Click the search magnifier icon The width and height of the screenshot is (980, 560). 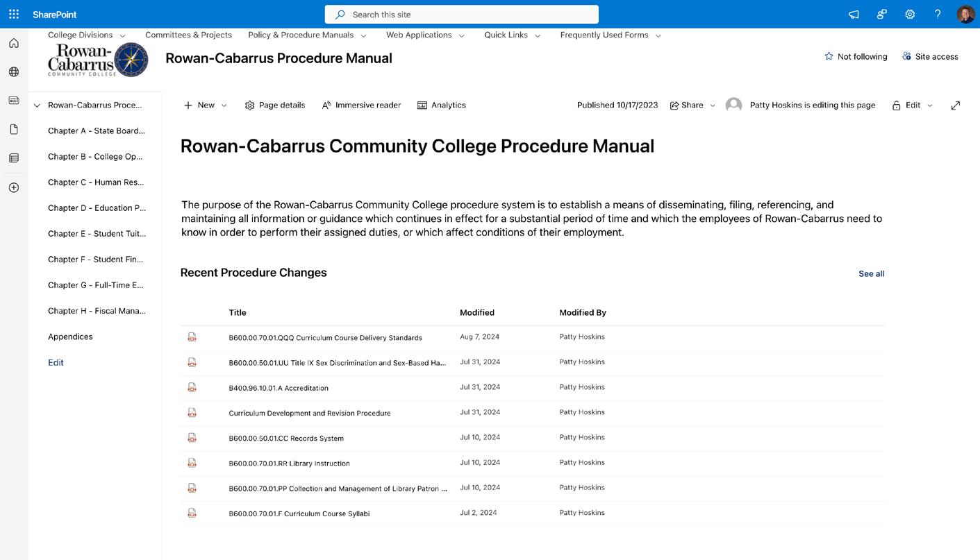point(340,15)
